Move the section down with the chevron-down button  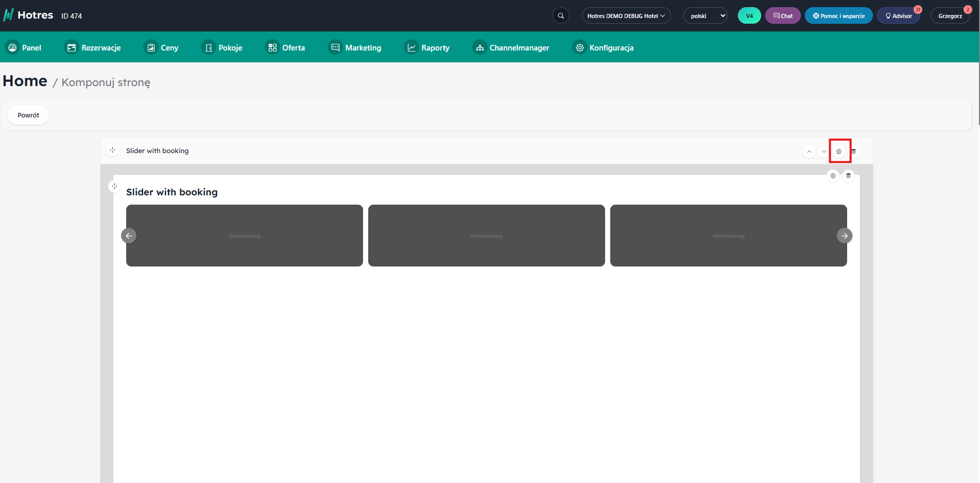[x=824, y=152]
